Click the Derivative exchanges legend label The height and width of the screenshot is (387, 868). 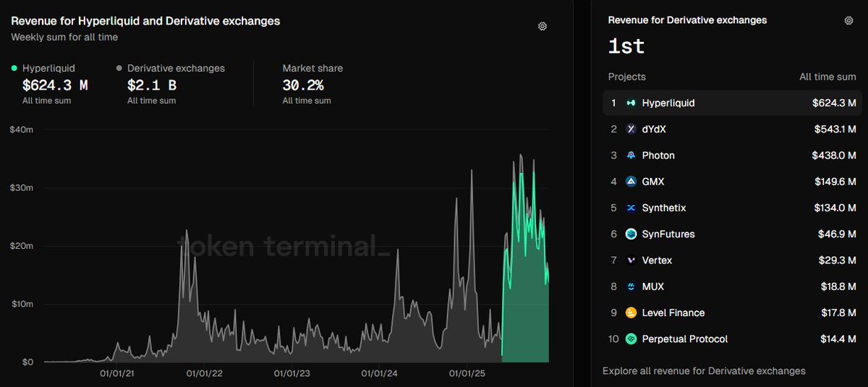176,68
